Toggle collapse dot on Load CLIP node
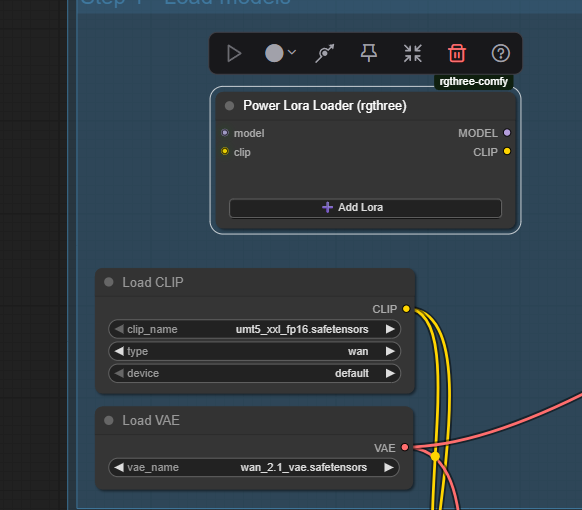Screen dimensions: 582x510 tap(109, 282)
